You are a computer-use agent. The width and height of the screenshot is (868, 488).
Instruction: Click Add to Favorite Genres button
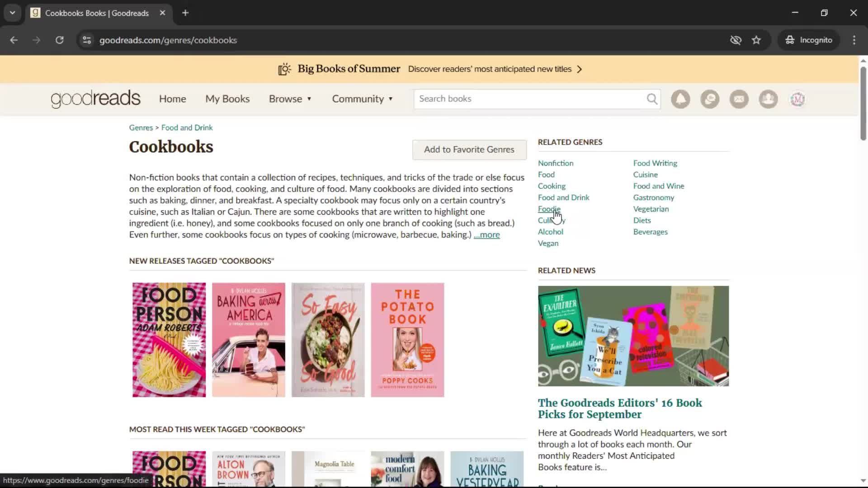click(x=469, y=150)
